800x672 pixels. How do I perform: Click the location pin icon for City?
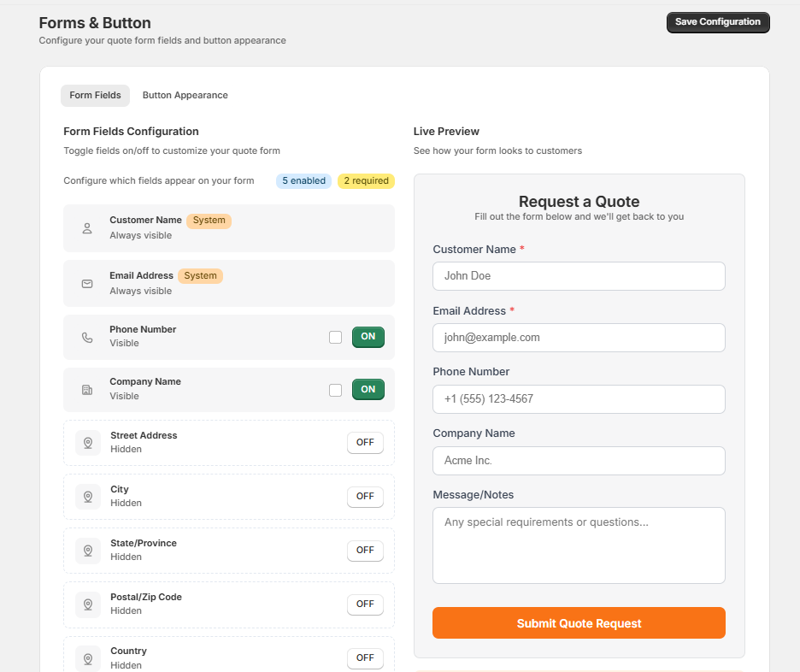point(86,497)
